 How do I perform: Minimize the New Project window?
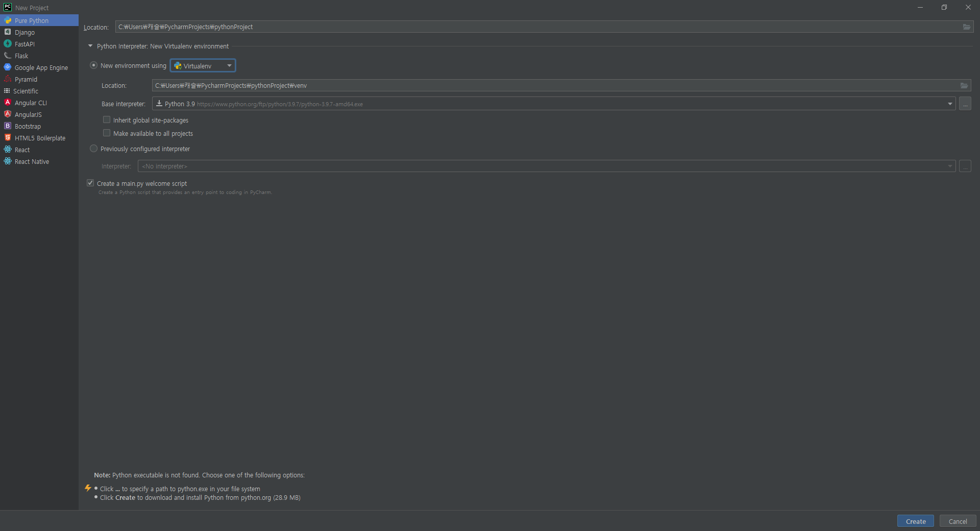920,7
